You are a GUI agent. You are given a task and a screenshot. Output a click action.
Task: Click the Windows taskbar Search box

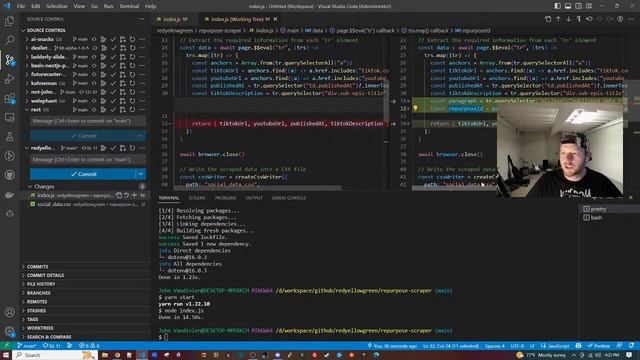(x=55, y=355)
